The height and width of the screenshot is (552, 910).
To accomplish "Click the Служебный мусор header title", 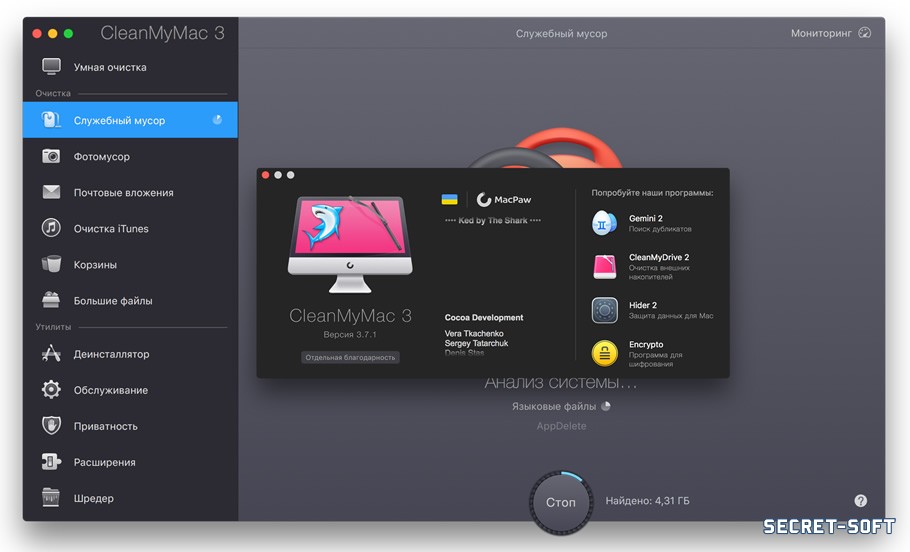I will [561, 34].
